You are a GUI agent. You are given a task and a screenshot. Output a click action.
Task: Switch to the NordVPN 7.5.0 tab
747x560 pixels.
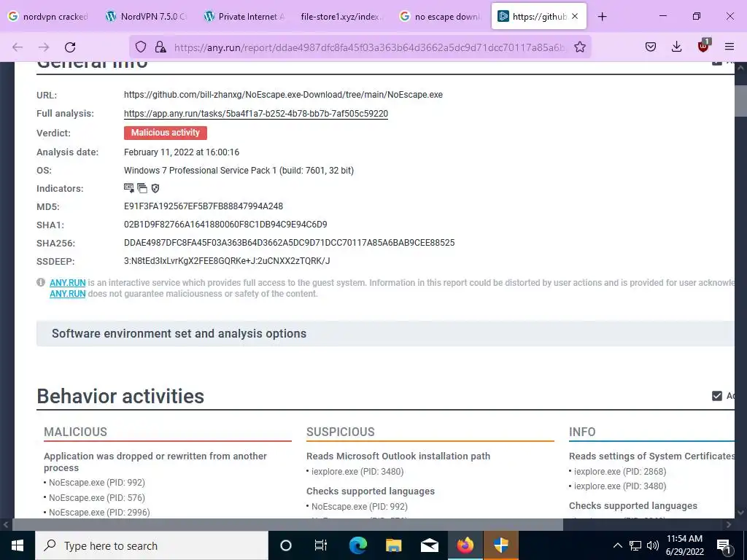(x=146, y=17)
